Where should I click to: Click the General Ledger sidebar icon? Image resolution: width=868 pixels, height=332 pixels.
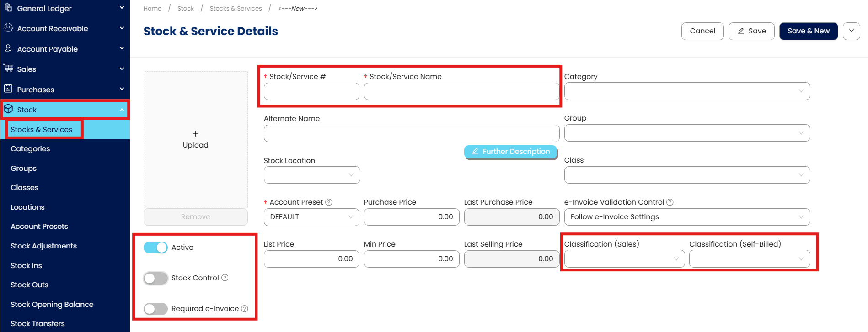pos(8,8)
